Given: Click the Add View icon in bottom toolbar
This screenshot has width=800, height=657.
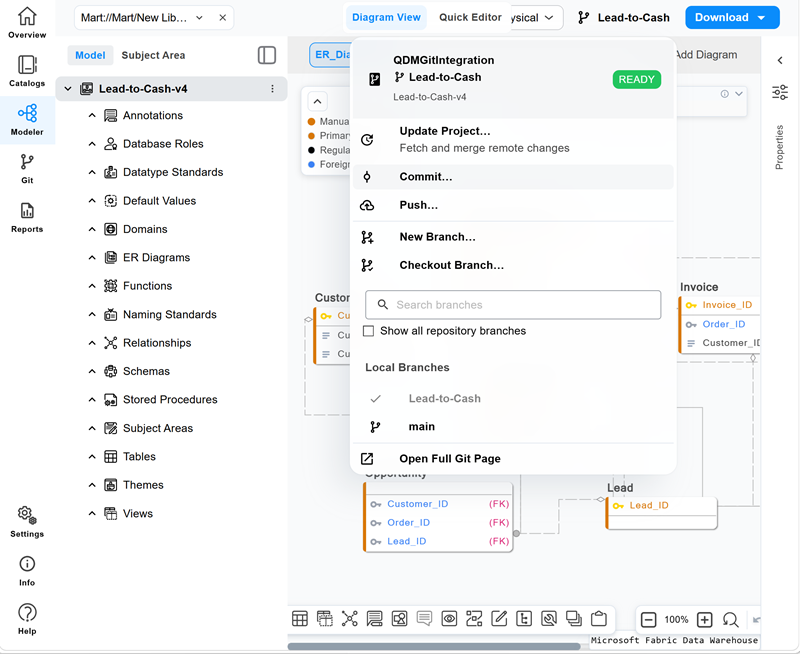Looking at the screenshot, I should pos(325,619).
